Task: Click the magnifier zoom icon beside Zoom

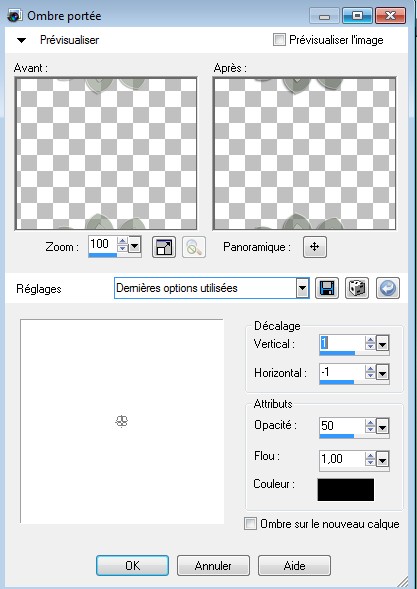Action: pos(194,247)
